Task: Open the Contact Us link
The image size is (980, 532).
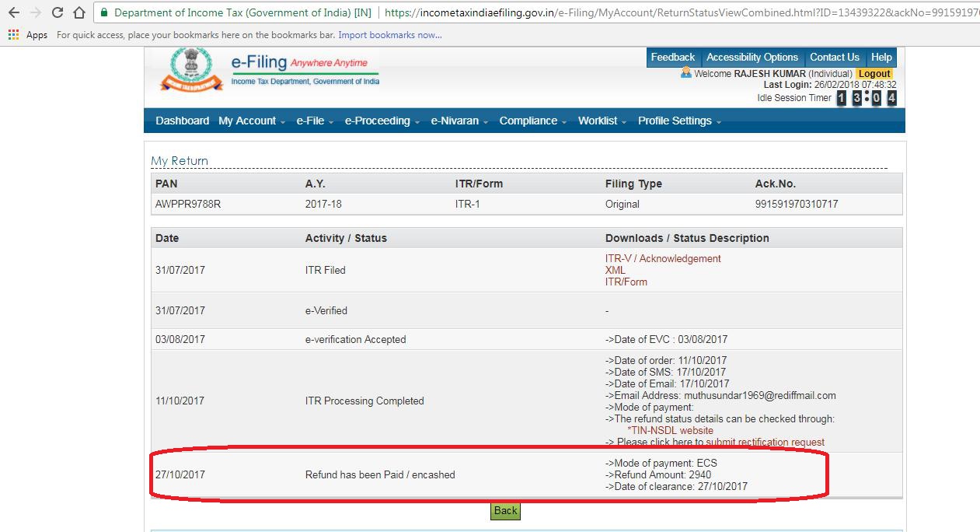Action: pos(834,58)
